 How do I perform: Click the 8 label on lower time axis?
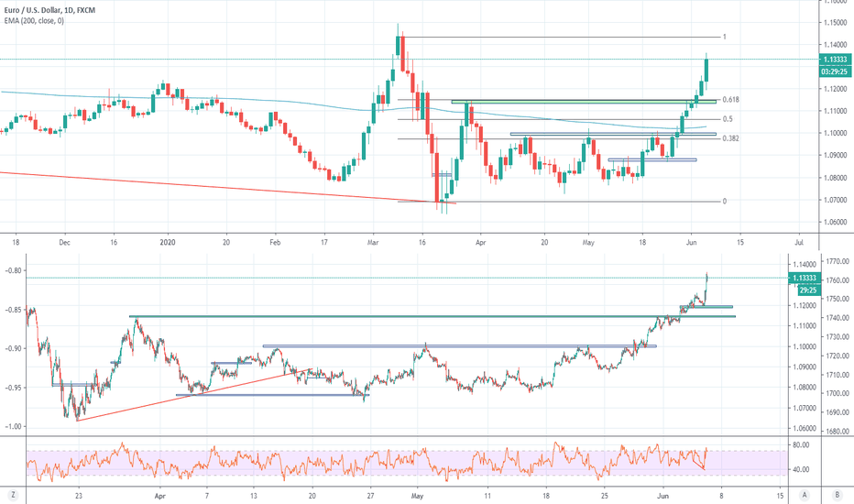click(x=722, y=496)
